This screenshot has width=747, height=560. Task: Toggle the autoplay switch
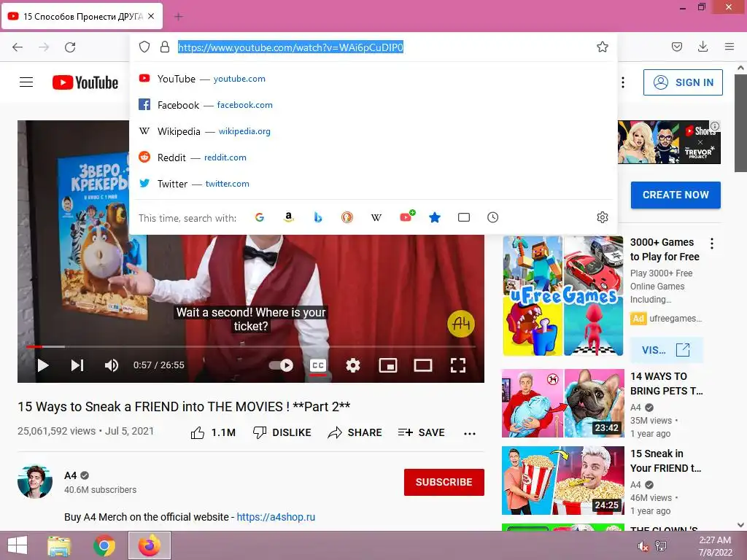[281, 365]
